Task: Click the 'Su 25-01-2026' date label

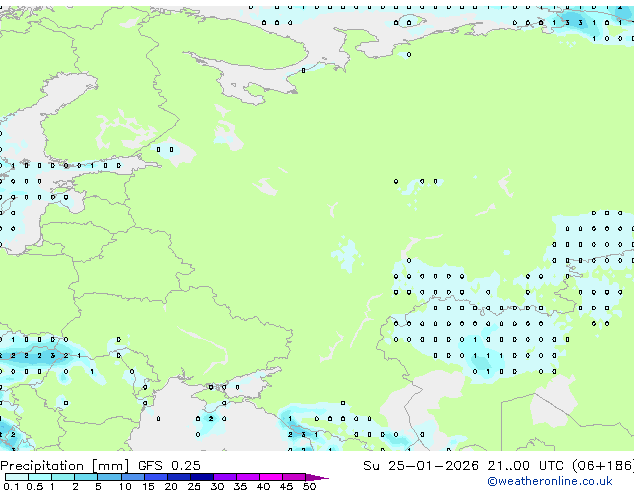Action: pos(421,466)
